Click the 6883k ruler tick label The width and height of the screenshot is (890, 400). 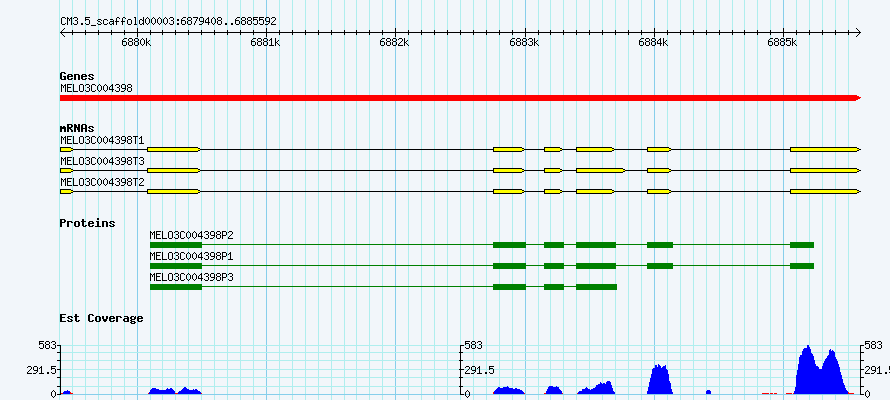click(524, 43)
